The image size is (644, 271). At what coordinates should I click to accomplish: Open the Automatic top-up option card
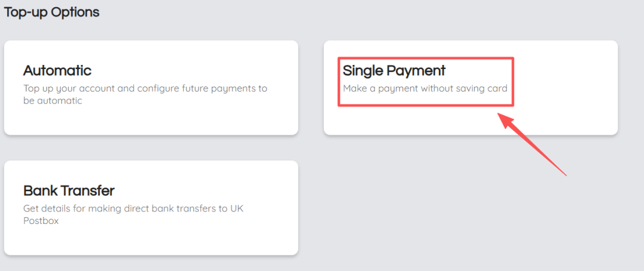(151, 88)
